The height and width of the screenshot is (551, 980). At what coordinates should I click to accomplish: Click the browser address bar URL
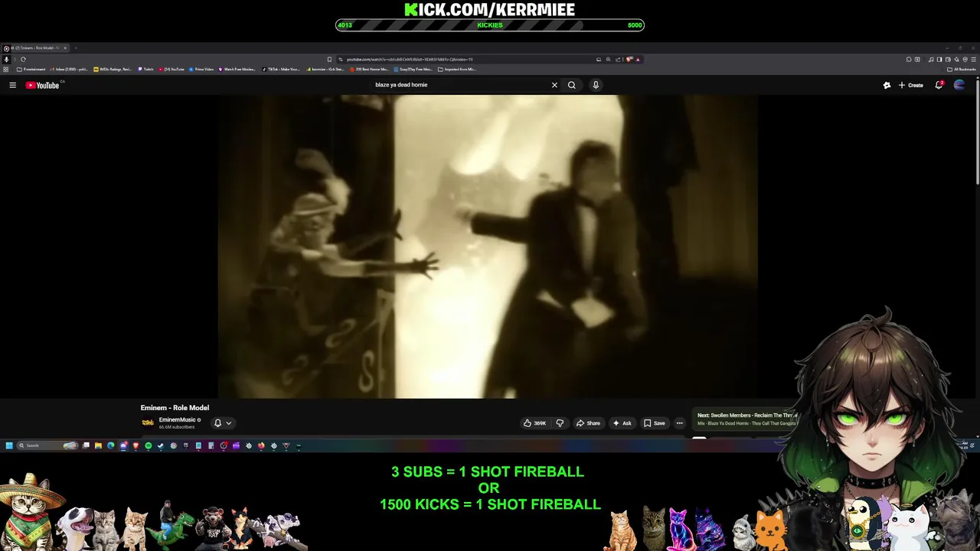click(x=410, y=59)
